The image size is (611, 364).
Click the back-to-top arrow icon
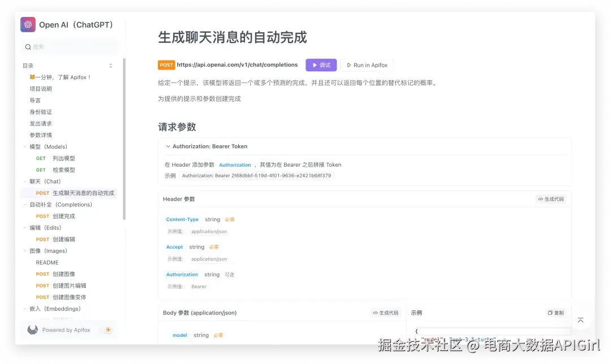580,319
